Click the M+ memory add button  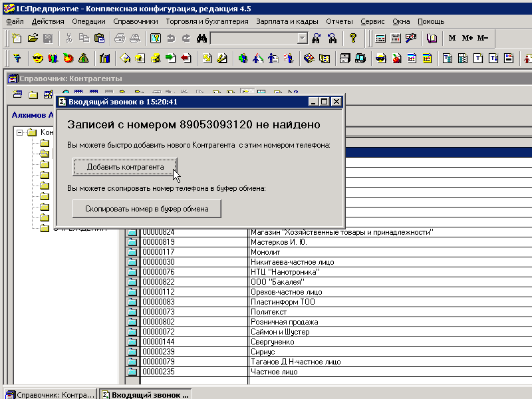(467, 39)
